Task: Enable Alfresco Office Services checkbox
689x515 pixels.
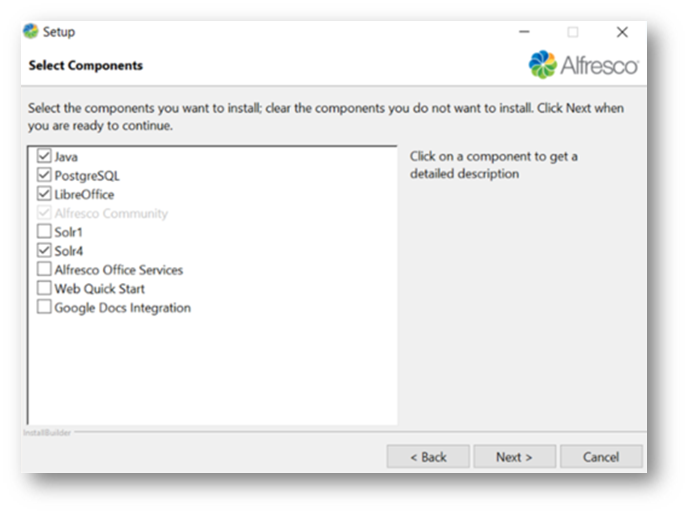Action: click(x=44, y=270)
